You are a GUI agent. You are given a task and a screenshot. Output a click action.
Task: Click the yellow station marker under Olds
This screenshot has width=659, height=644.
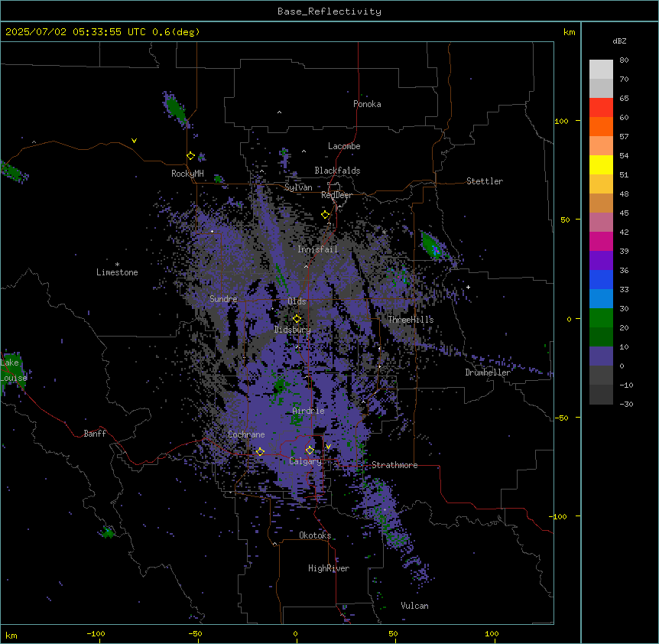pos(297,319)
